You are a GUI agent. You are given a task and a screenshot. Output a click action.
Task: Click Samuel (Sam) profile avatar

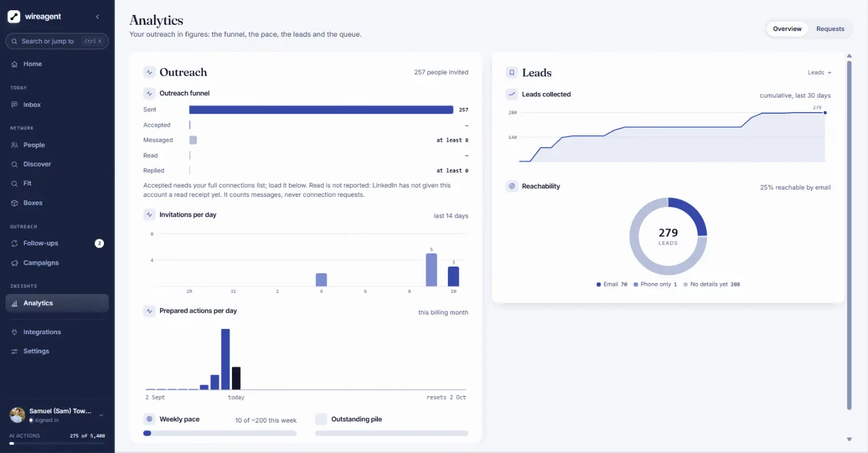coord(18,415)
